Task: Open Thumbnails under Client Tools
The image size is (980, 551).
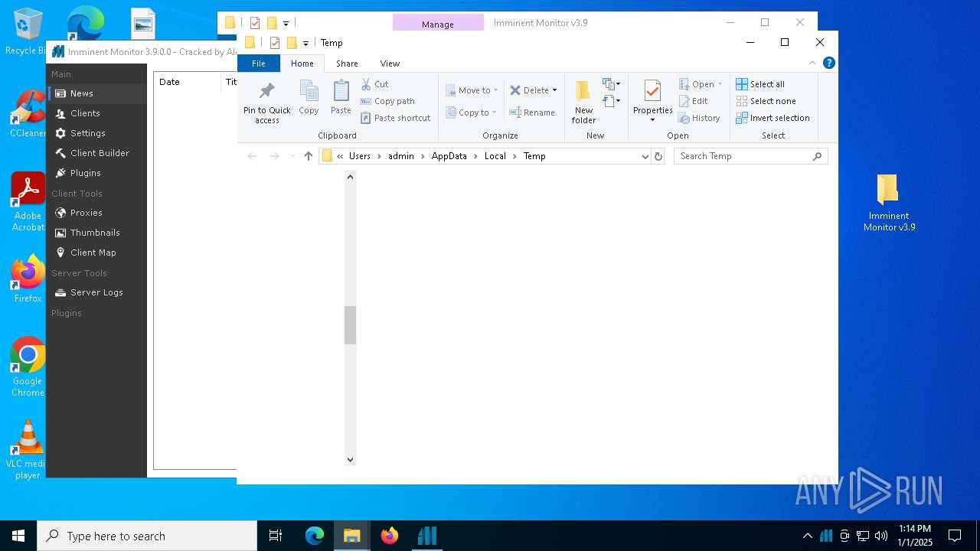Action: 96,233
